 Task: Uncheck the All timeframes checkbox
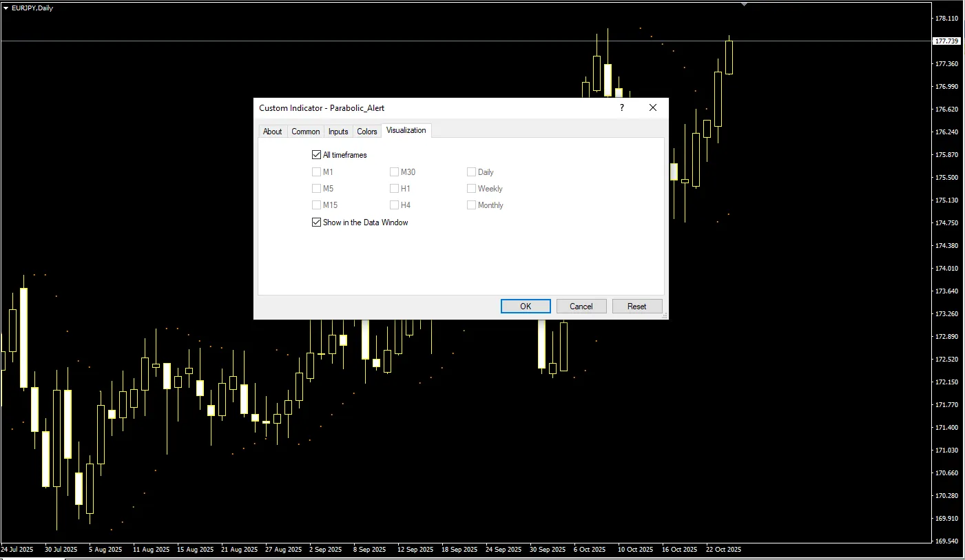(317, 155)
